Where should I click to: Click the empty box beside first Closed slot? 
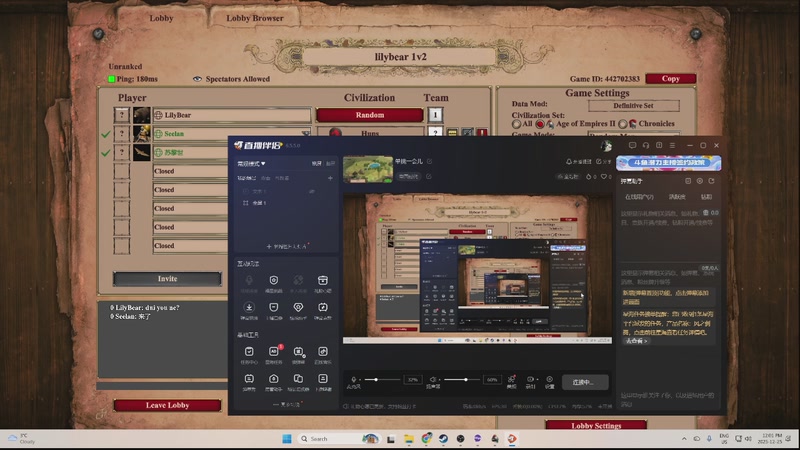click(121, 171)
